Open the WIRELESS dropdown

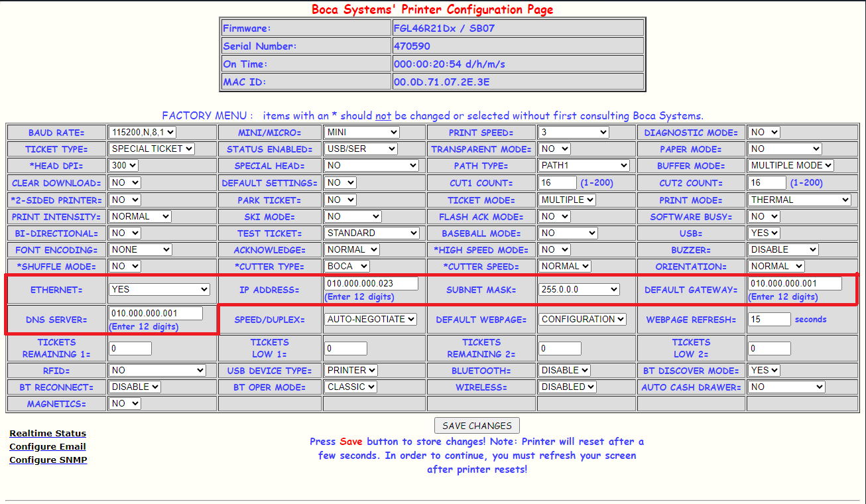click(x=567, y=387)
